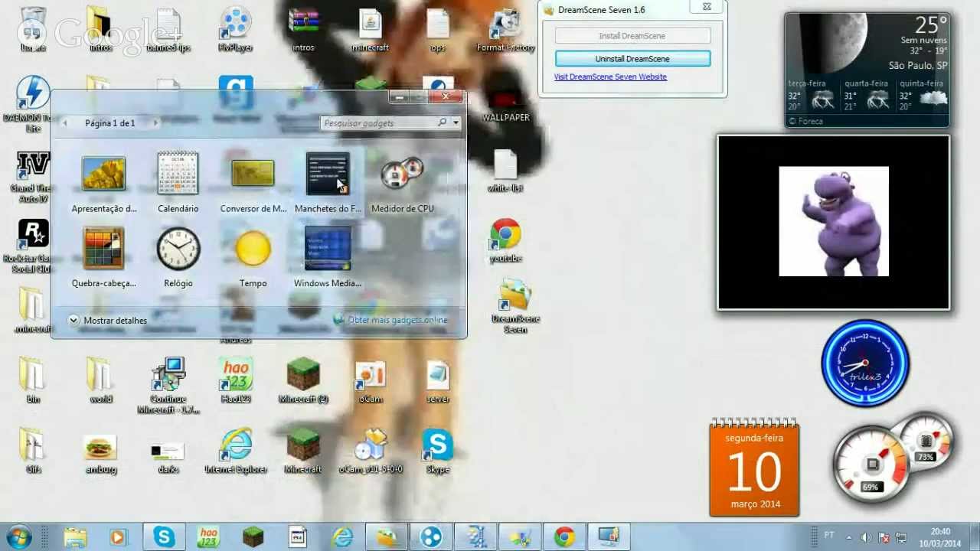This screenshot has height=551, width=980.
Task: Select the Rockstar Games Social Club desktop icon
Action: click(32, 246)
